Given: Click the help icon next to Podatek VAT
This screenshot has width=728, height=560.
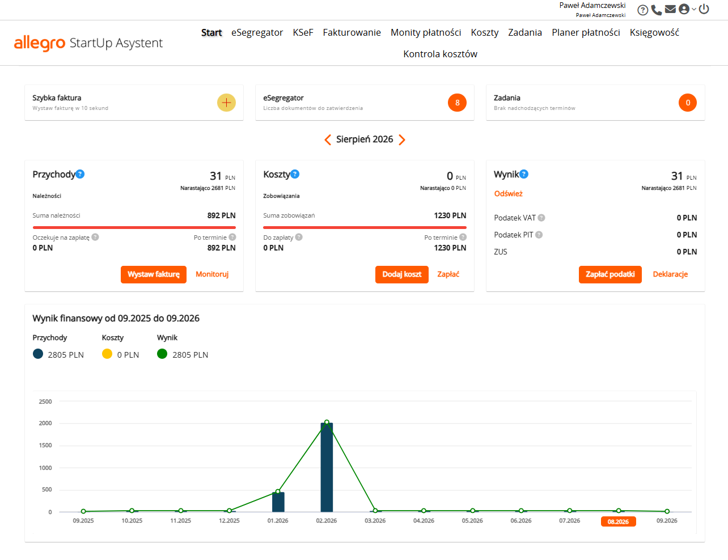Looking at the screenshot, I should pyautogui.click(x=541, y=218).
